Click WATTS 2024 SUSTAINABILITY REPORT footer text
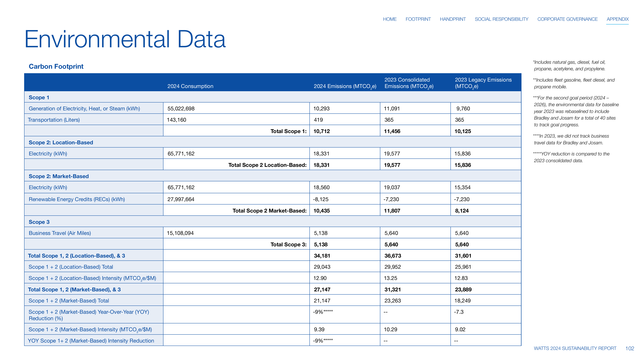This screenshot has width=644, height=362. pyautogui.click(x=575, y=348)
